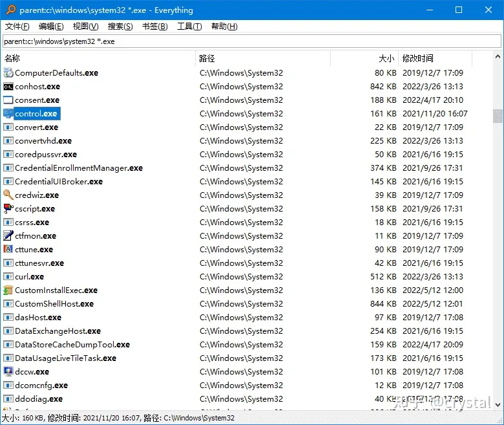
Task: Click the DataStoreCacheDumpTool.exe icon
Action: point(8,345)
